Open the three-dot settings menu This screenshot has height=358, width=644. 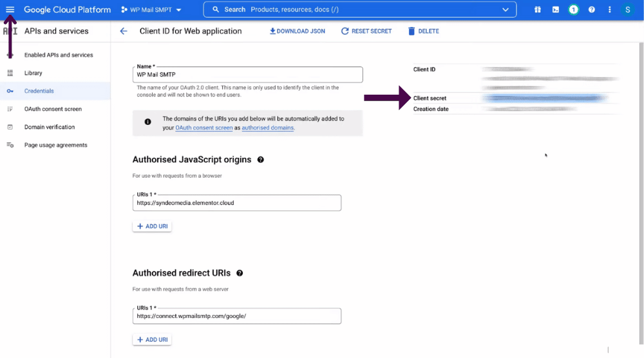click(x=609, y=10)
